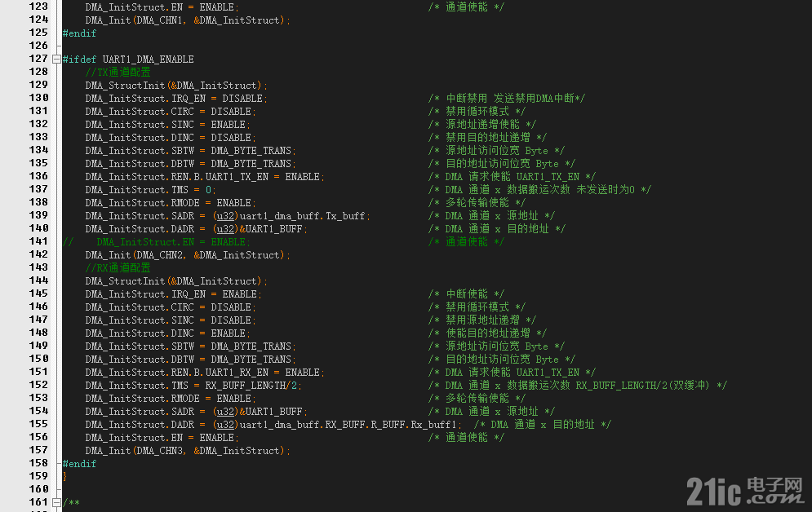Click RX_BUFF_LENGTH/2 value on line 152
Viewport: 812px width, 512px height.
coord(251,386)
